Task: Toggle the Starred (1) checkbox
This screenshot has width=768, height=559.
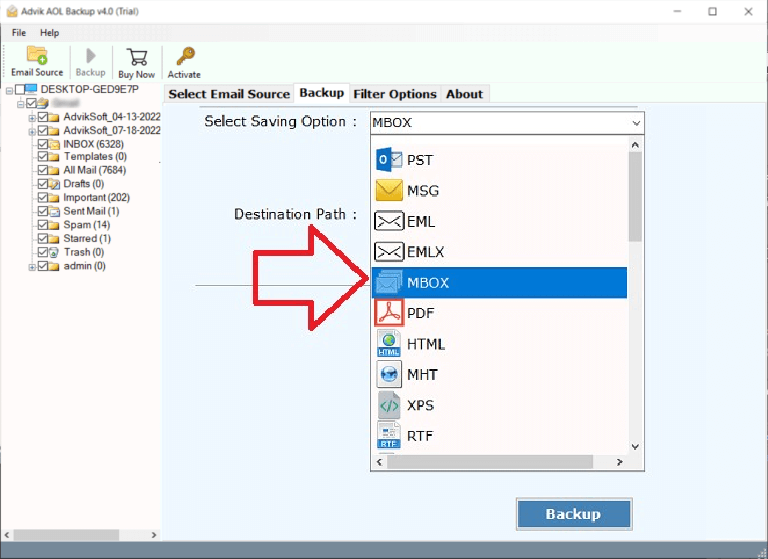Action: point(43,239)
